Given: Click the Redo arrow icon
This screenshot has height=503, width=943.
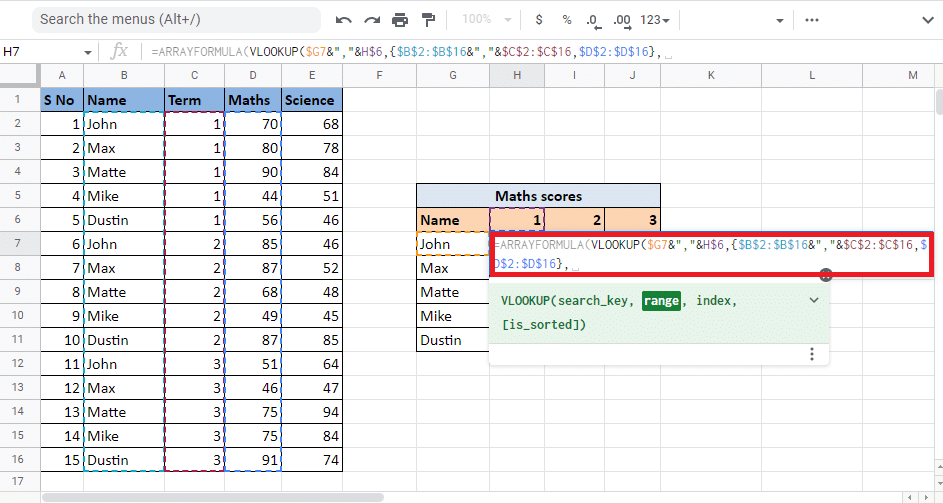Looking at the screenshot, I should tap(372, 19).
